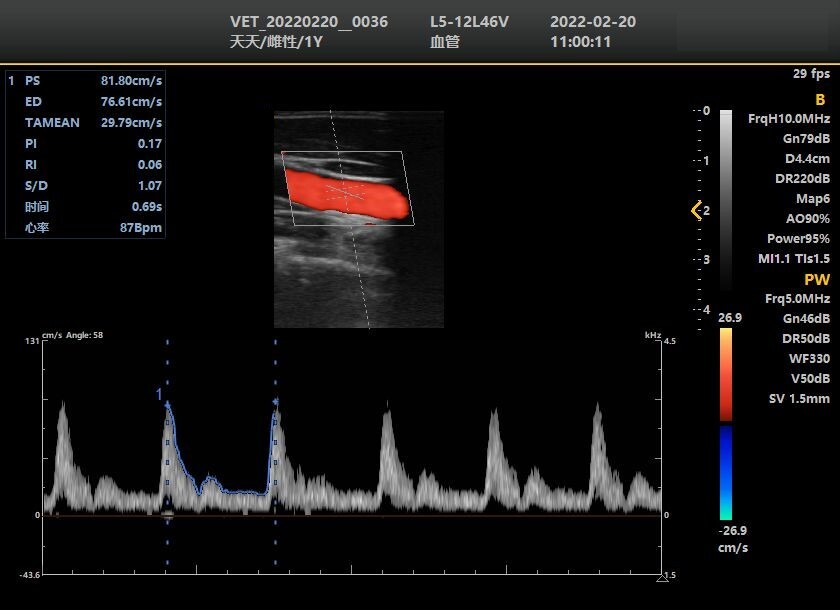Click the FrqH10.0MHz frequency parameter
The height and width of the screenshot is (610, 840).
tap(789, 119)
